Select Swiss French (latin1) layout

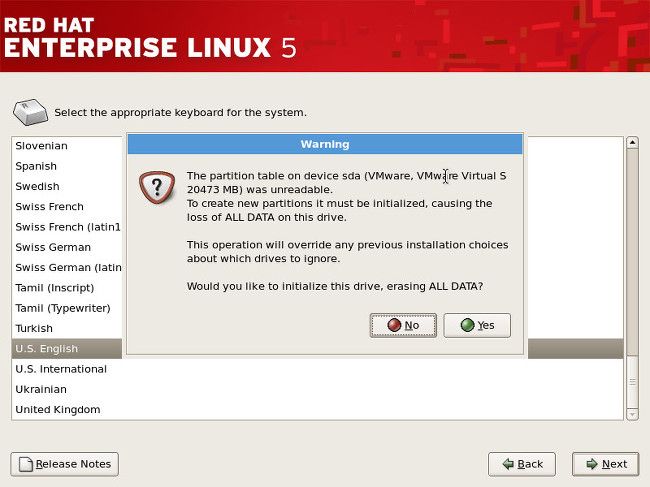click(67, 227)
